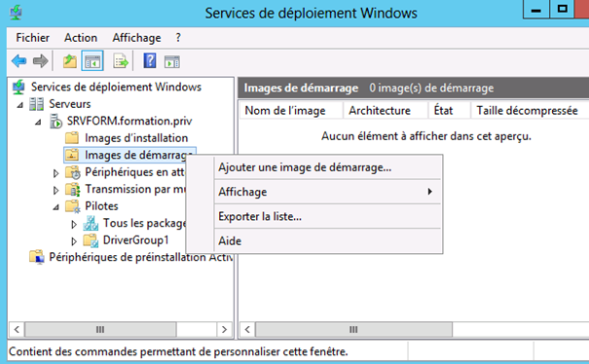This screenshot has width=589, height=364.
Task: Click tree pane scrollbar left arrow
Action: (x=17, y=329)
